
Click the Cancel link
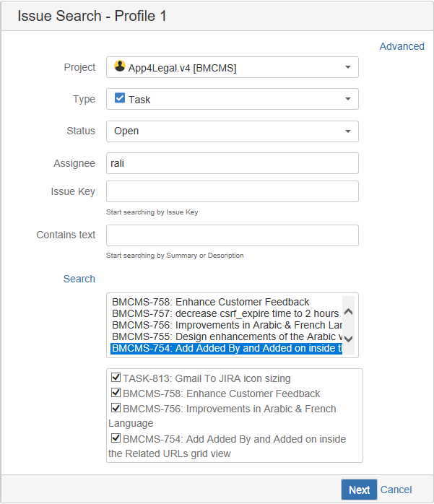(x=396, y=490)
